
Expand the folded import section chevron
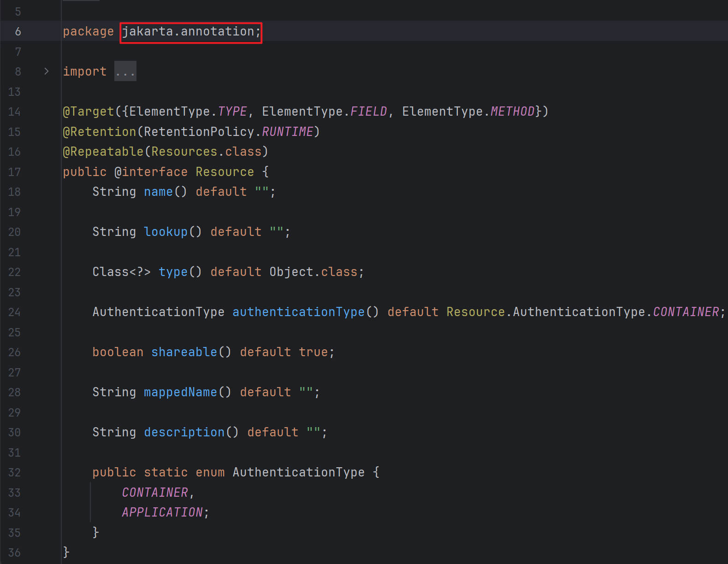coord(46,71)
